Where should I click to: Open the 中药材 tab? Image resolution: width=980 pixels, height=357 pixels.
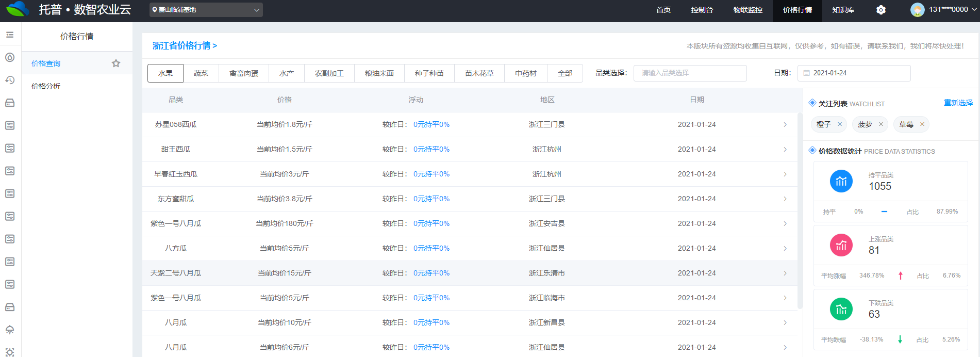coord(526,73)
